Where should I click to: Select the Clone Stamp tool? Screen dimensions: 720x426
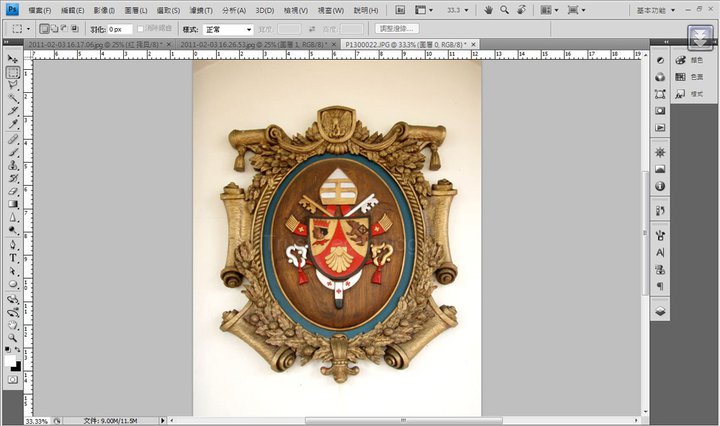(13, 165)
